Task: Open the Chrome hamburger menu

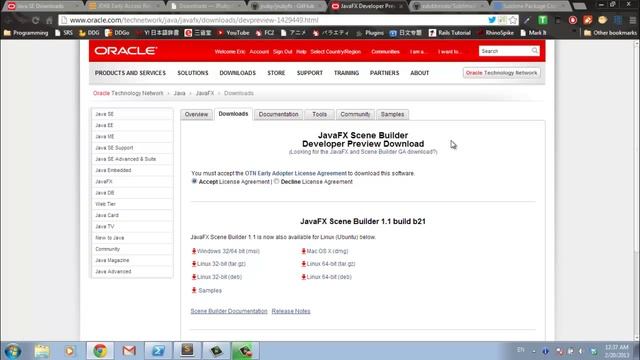Action: [x=632, y=20]
